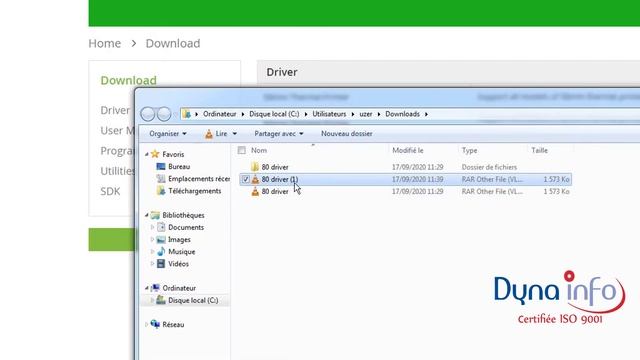Click the Utilities link in webpage sidebar
The width and height of the screenshot is (640, 360).
[117, 171]
